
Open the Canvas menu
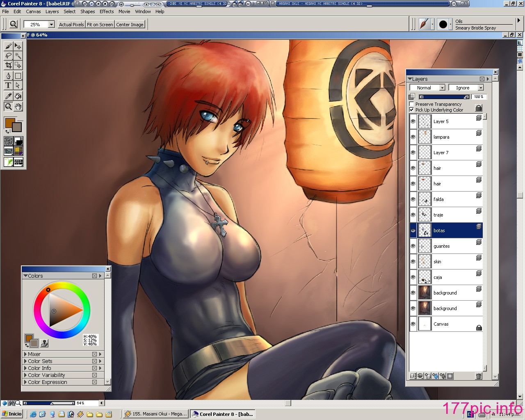(x=33, y=11)
